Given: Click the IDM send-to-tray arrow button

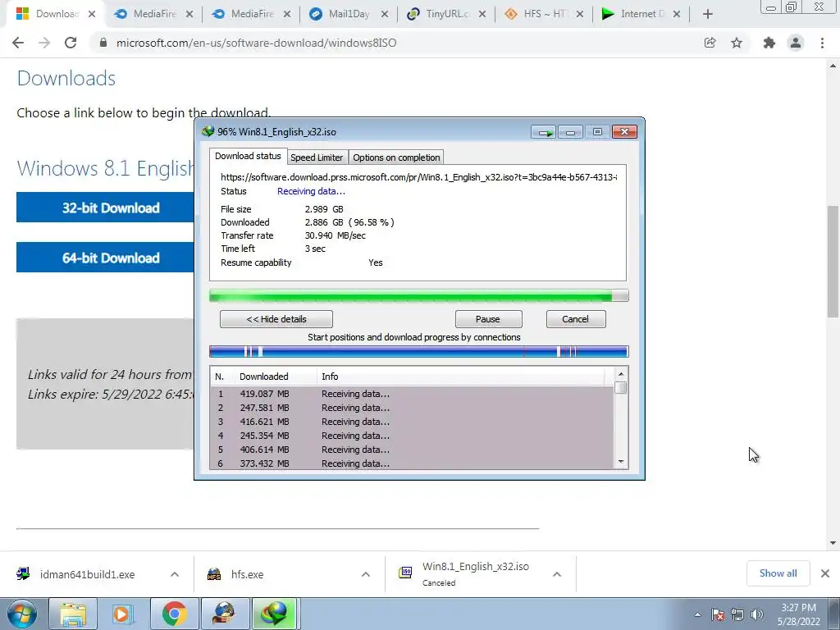Looking at the screenshot, I should tap(545, 132).
